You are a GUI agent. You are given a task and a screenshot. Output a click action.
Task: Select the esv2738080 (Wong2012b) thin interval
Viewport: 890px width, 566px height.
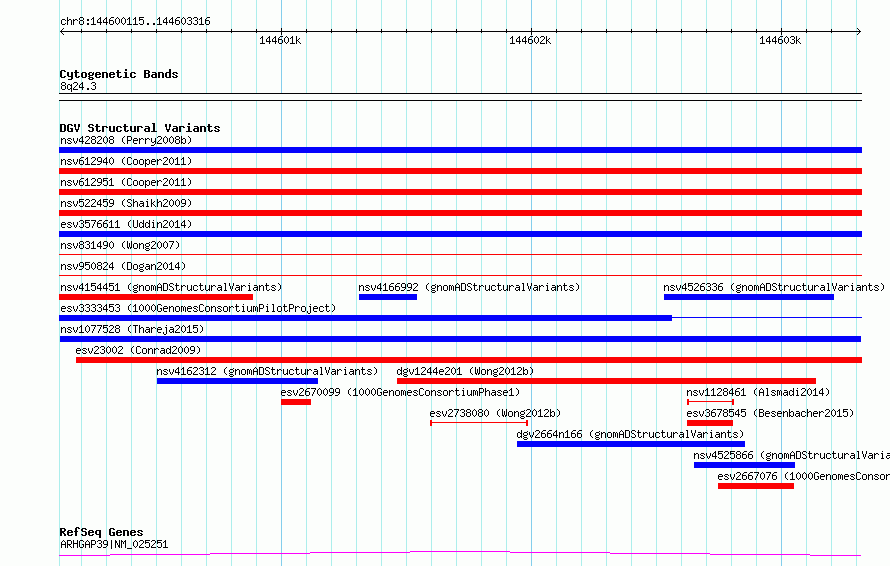coord(479,423)
